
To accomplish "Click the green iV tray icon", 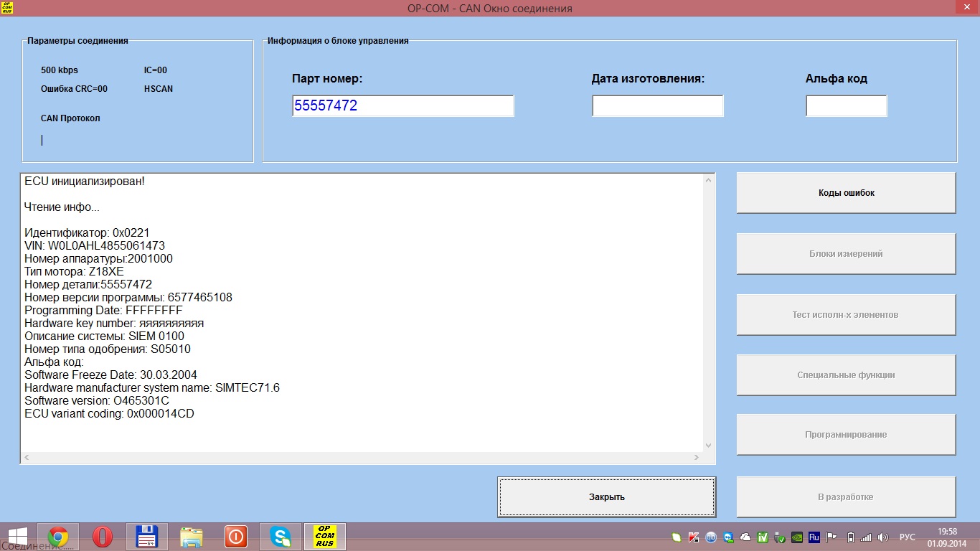I will coord(763,537).
